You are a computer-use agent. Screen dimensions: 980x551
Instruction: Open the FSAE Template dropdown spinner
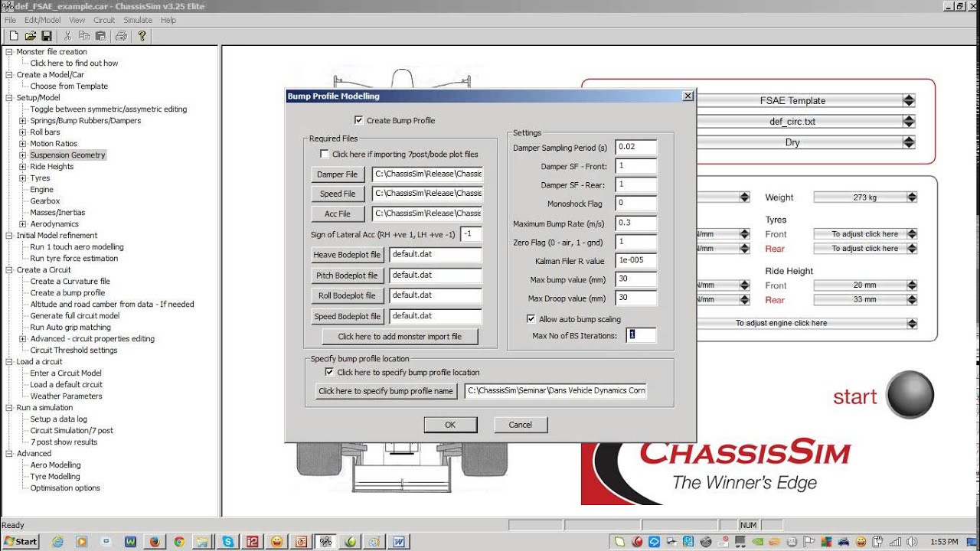pyautogui.click(x=909, y=100)
